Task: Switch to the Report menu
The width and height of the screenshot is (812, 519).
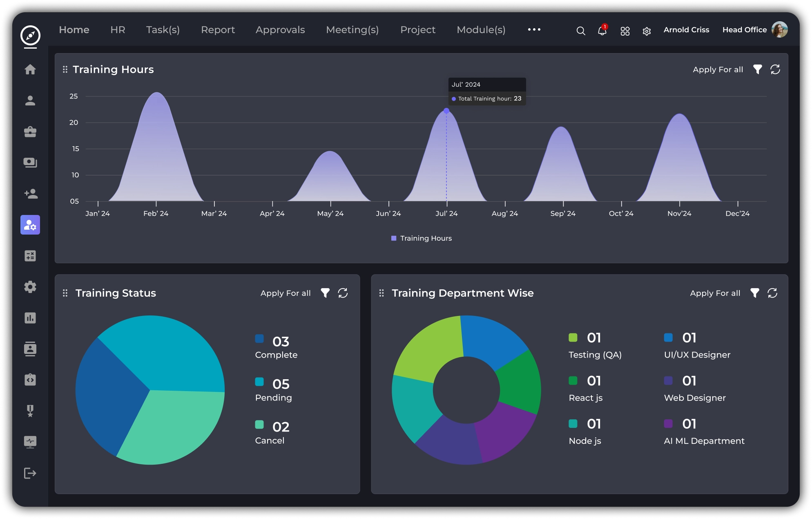Action: (218, 30)
